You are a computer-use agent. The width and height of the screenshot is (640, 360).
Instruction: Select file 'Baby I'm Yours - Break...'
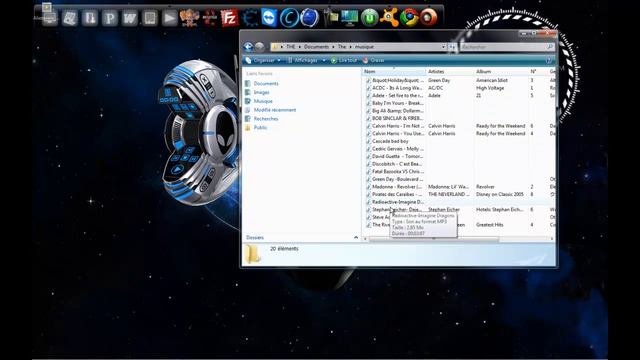click(x=398, y=103)
